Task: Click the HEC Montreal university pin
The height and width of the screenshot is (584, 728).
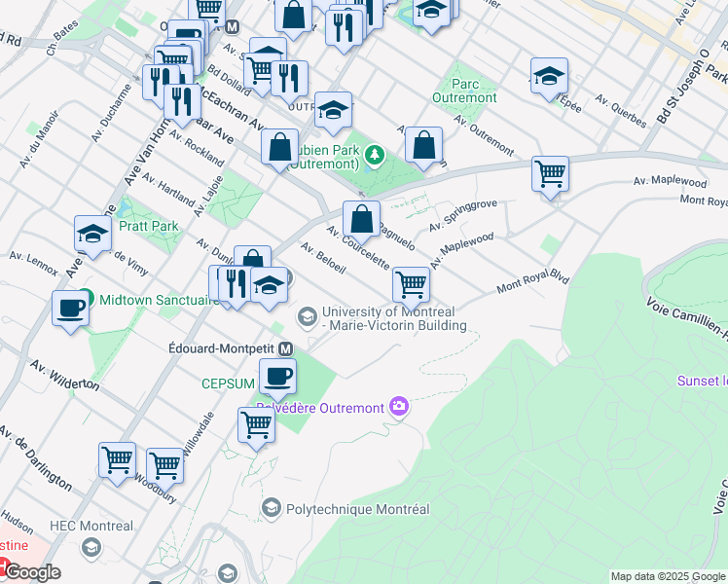Action: click(x=91, y=548)
